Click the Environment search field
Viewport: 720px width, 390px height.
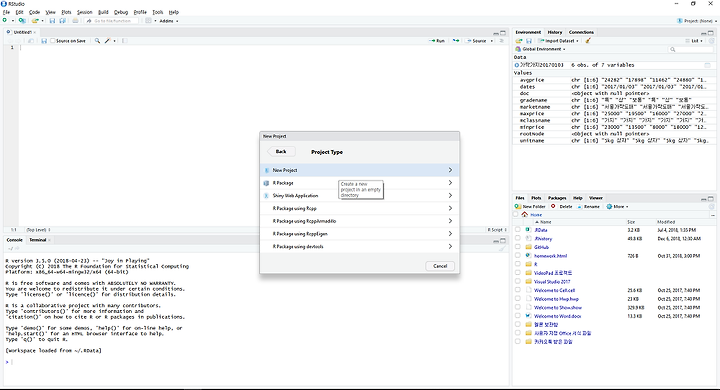pyautogui.click(x=691, y=50)
